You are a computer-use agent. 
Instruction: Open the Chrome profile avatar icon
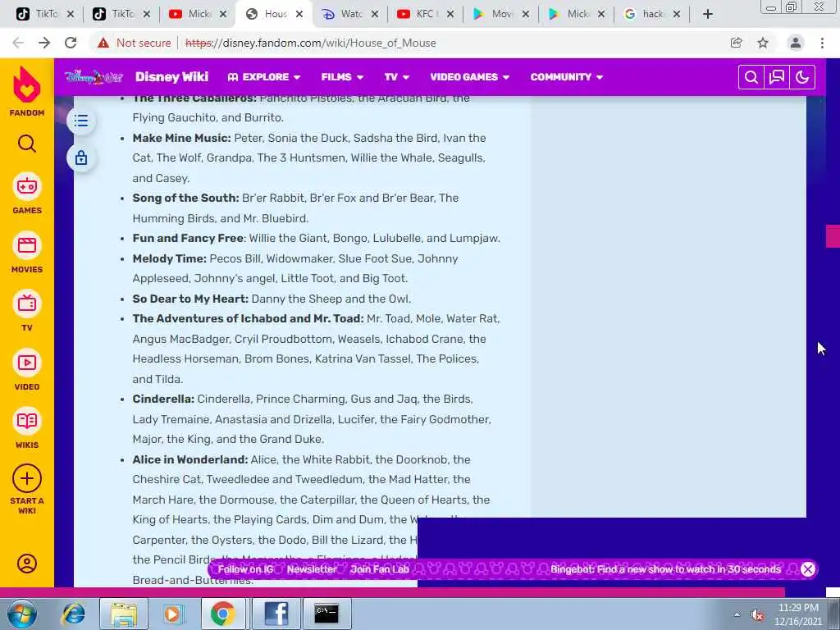coord(796,43)
